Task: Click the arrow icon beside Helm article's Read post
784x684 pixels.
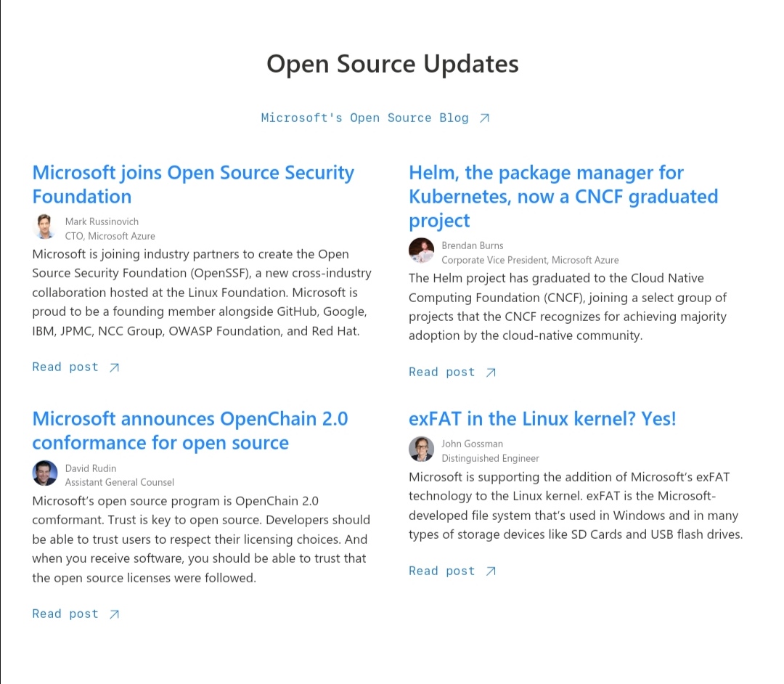Action: point(491,372)
